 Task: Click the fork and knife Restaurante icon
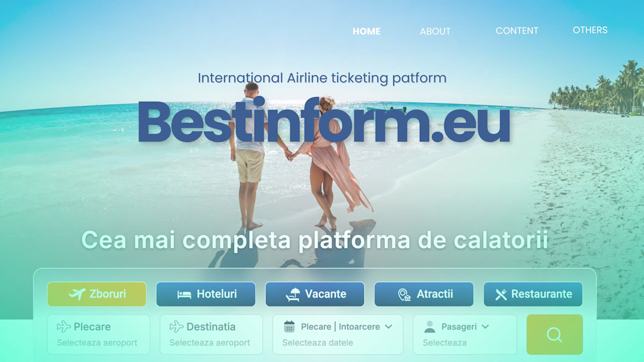point(501,294)
